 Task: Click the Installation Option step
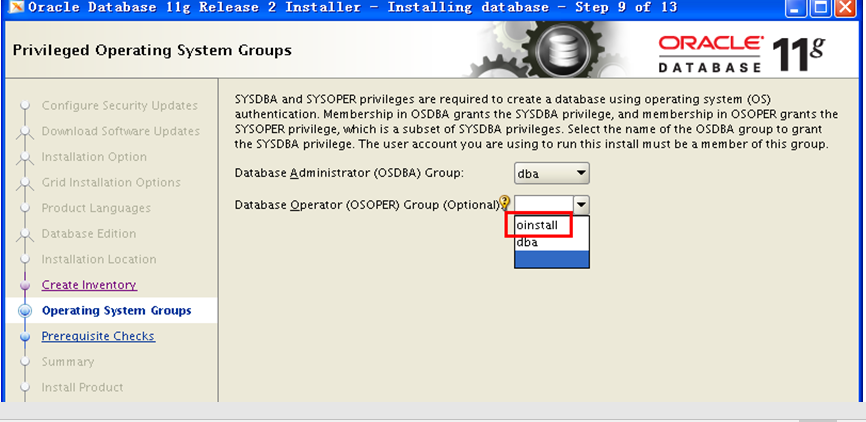click(94, 157)
